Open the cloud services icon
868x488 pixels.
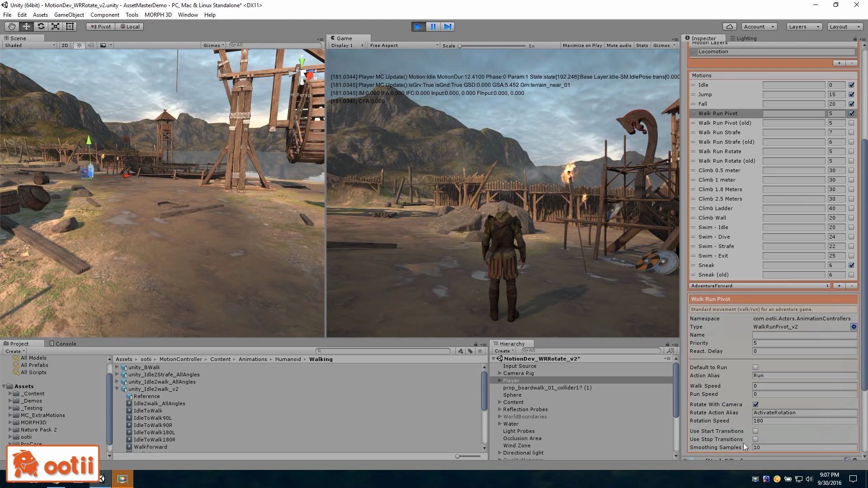729,27
